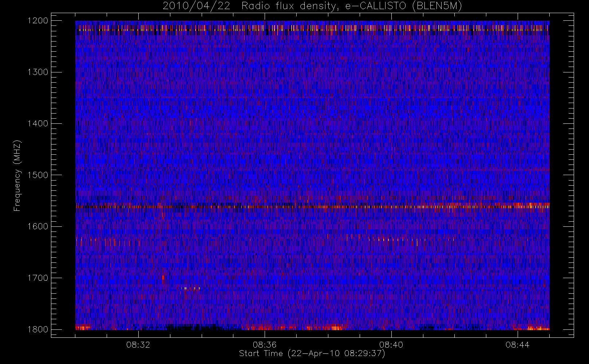Click the 08:40 time tick label
Screen dimensions: 589x364
pos(391,345)
